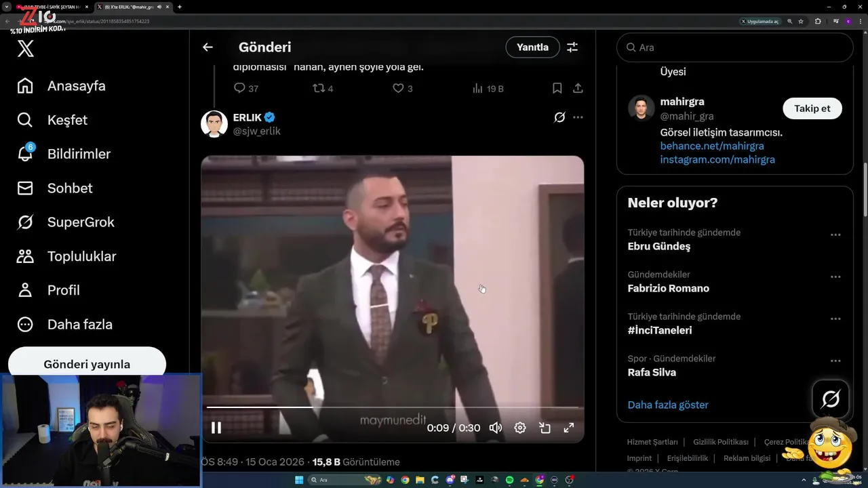Open floating Grok button

tap(831, 399)
